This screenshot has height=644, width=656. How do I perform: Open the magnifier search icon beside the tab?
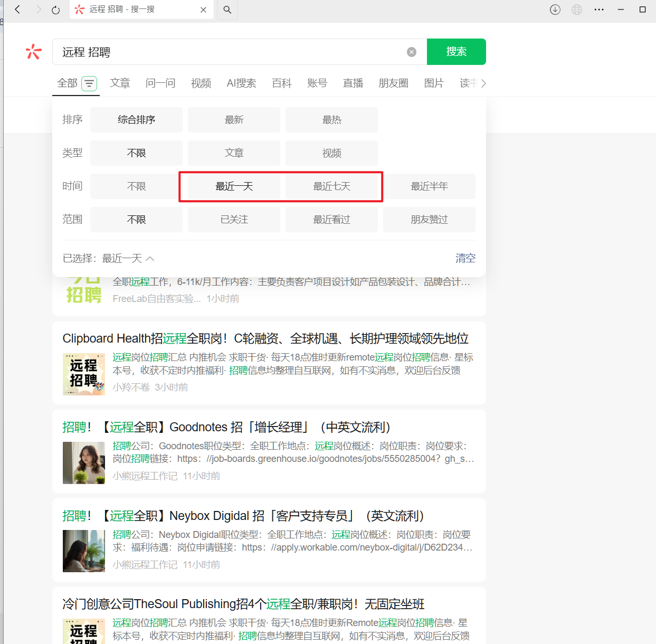tap(227, 10)
